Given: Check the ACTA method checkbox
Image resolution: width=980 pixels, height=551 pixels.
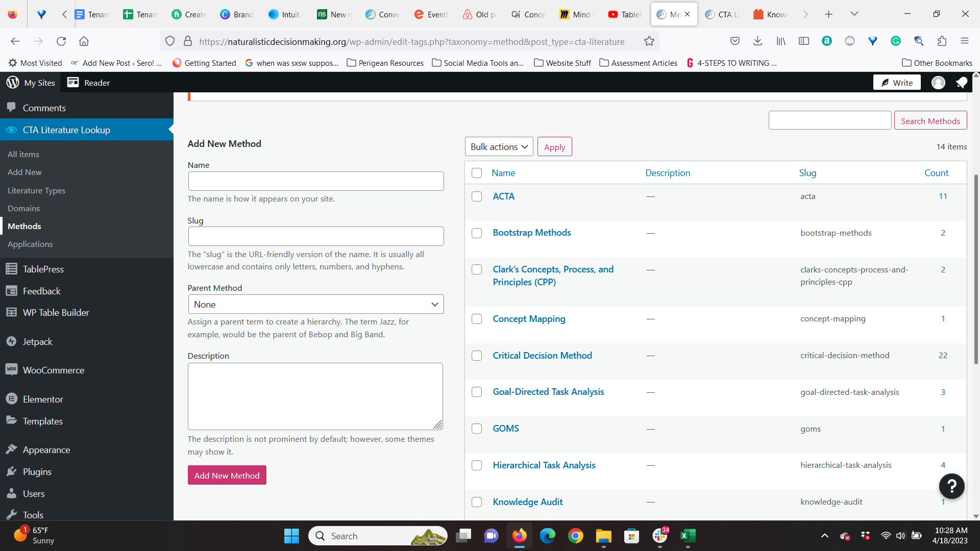Looking at the screenshot, I should pos(477,196).
